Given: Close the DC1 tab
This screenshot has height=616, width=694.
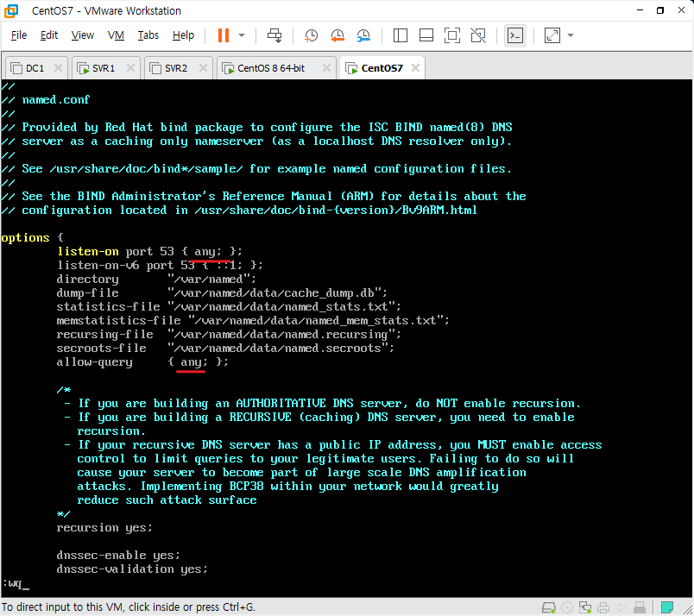Looking at the screenshot, I should click(58, 67).
